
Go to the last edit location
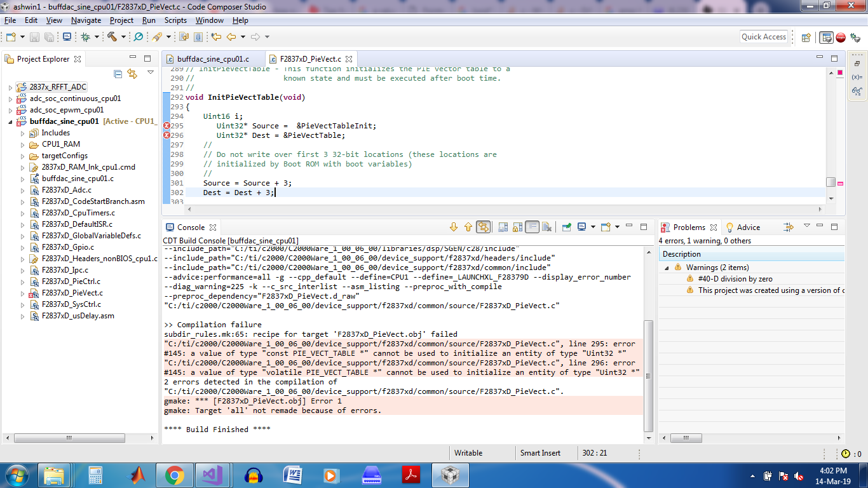point(216,37)
